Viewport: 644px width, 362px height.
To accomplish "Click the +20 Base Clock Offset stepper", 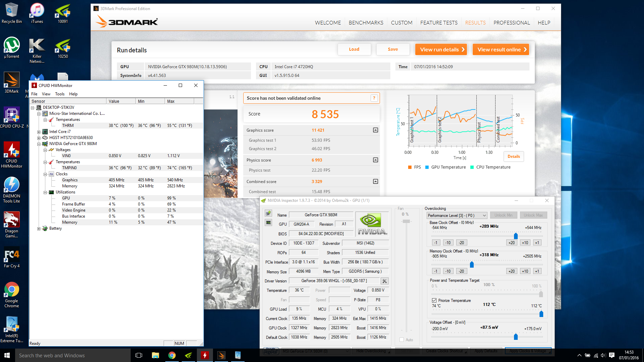I will [512, 242].
